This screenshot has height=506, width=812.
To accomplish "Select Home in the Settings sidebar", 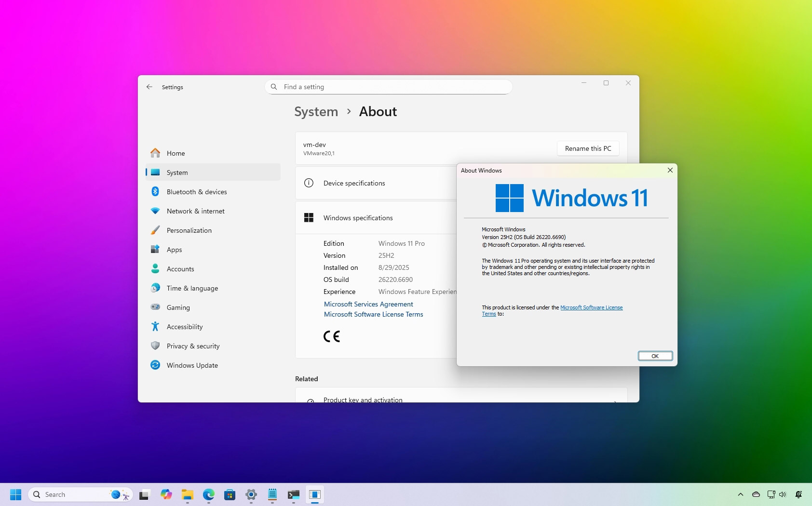I will tap(176, 153).
